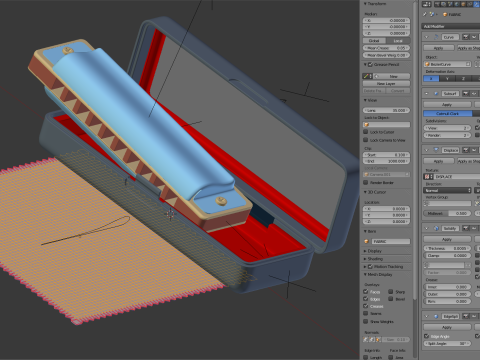Toggle the Render Border checkbox

(x=366, y=182)
